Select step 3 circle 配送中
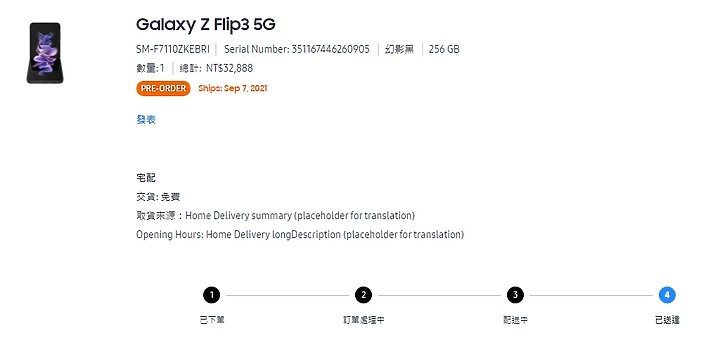Image resolution: width=720 pixels, height=361 pixels. [x=515, y=295]
